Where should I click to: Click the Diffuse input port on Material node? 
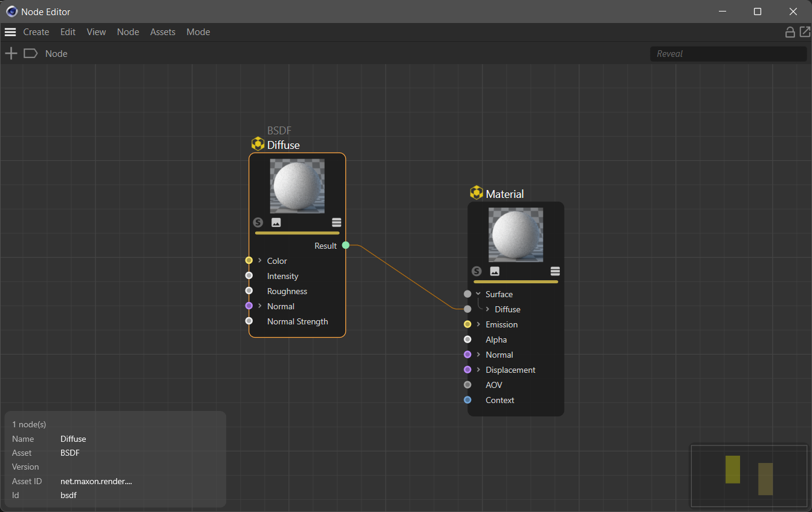467,309
